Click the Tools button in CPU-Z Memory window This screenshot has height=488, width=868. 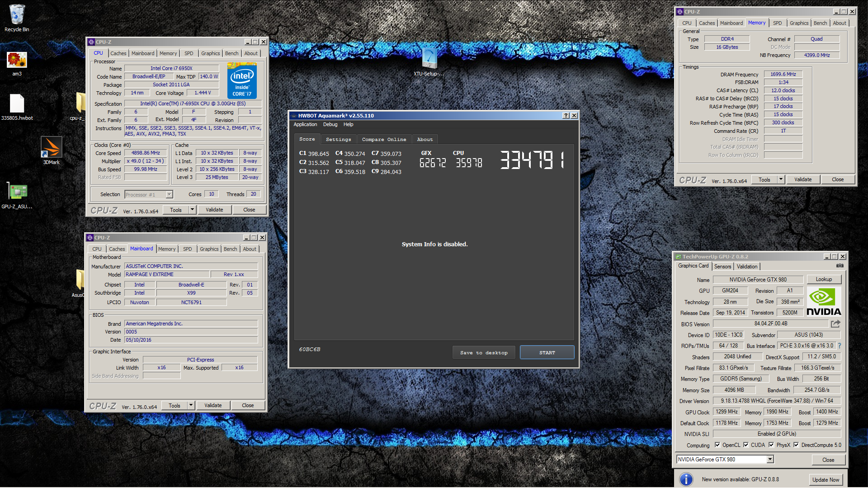pos(764,180)
